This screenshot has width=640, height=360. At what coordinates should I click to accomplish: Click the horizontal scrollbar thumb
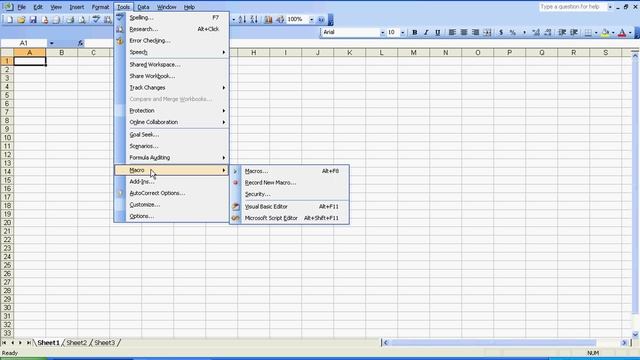493,343
